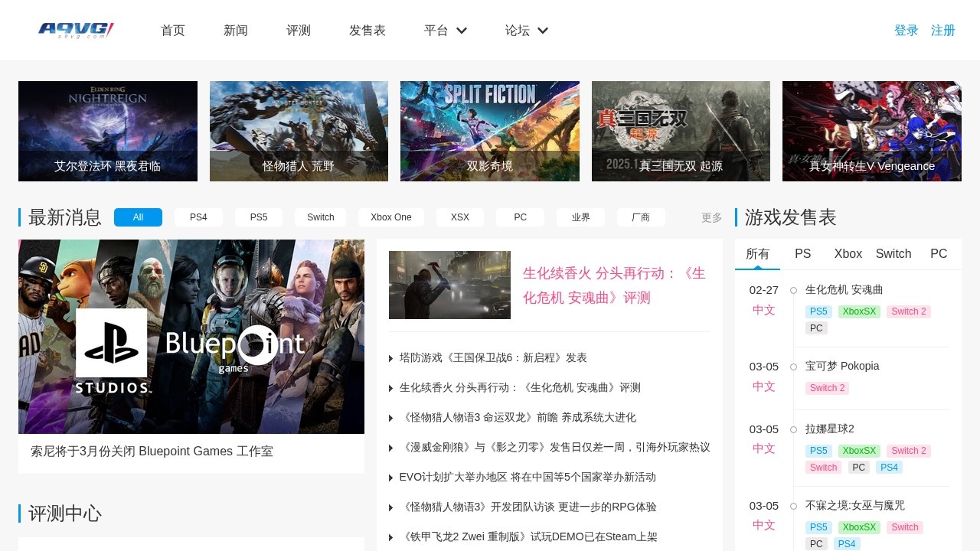Open the 新闻 navigation item
This screenshot has height=551, width=980.
tap(235, 31)
